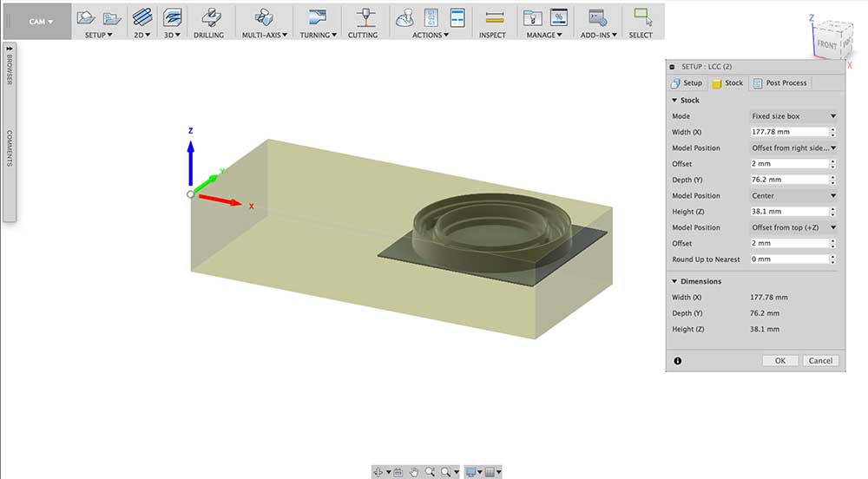Click the Orbit navigation icon
This screenshot has height=479, width=868.
coord(378,472)
